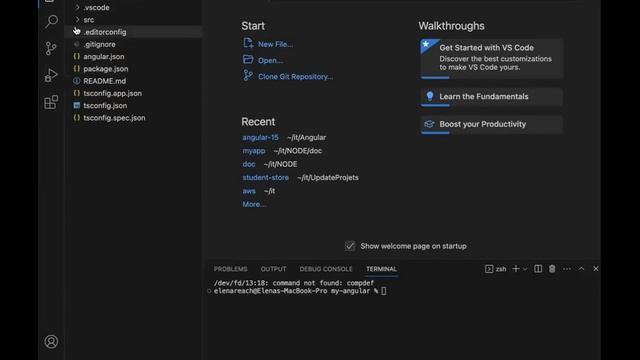Viewport: 640px width, 360px height.
Task: Split the terminal panel
Action: 538,269
